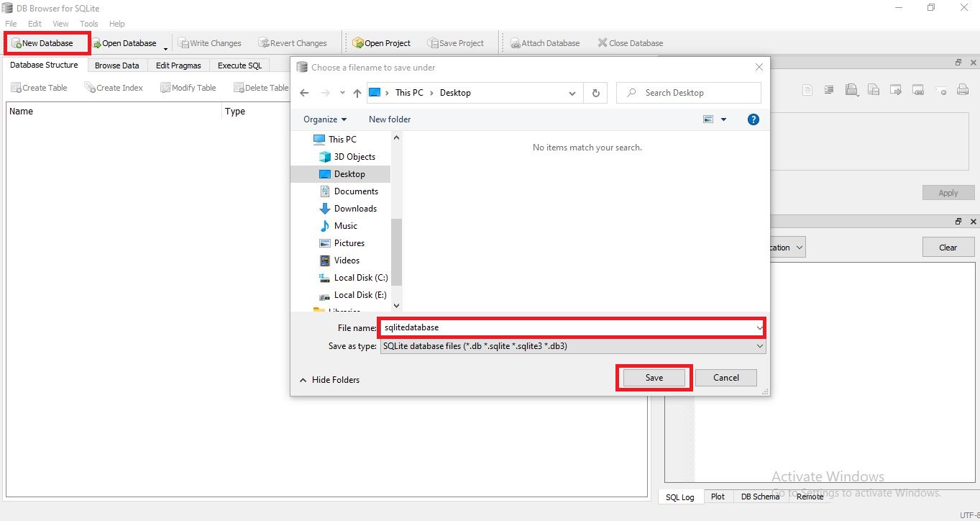
Task: Click the refresh button next to the address bar
Action: tap(595, 93)
